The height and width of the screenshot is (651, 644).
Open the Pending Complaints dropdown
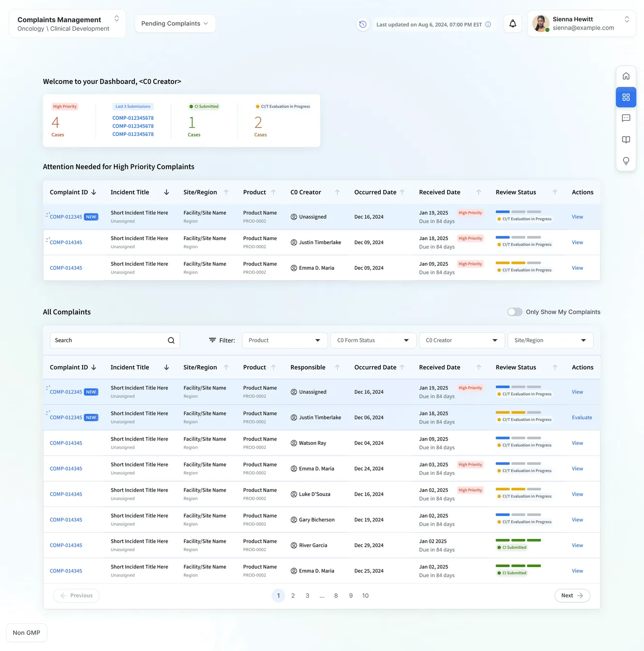click(x=175, y=23)
